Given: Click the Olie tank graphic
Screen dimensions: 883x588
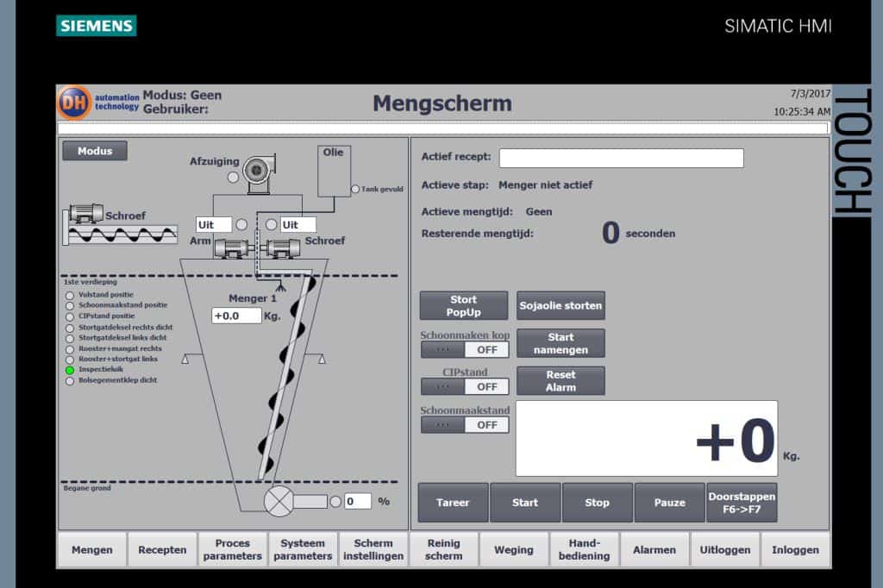Looking at the screenshot, I should tap(335, 168).
